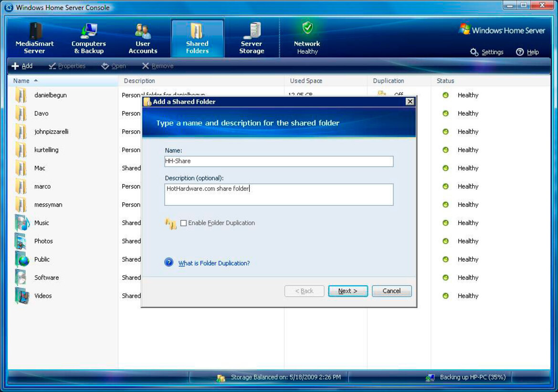Viewport: 558px width, 392px height.
Task: Open the MediaSmart Server tab
Action: click(x=34, y=38)
